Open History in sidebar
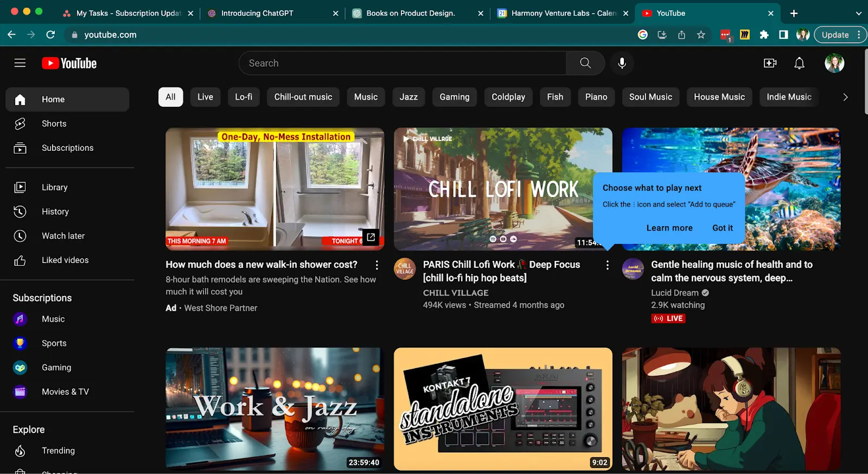 coord(67,212)
